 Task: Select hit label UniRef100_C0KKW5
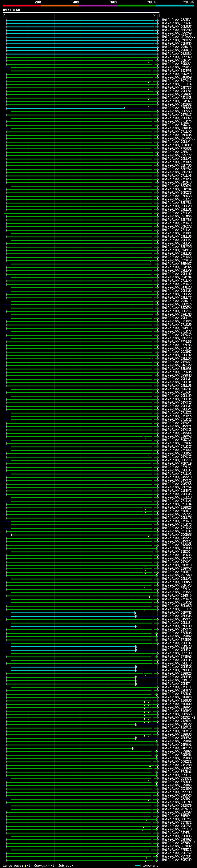tap(176, 128)
